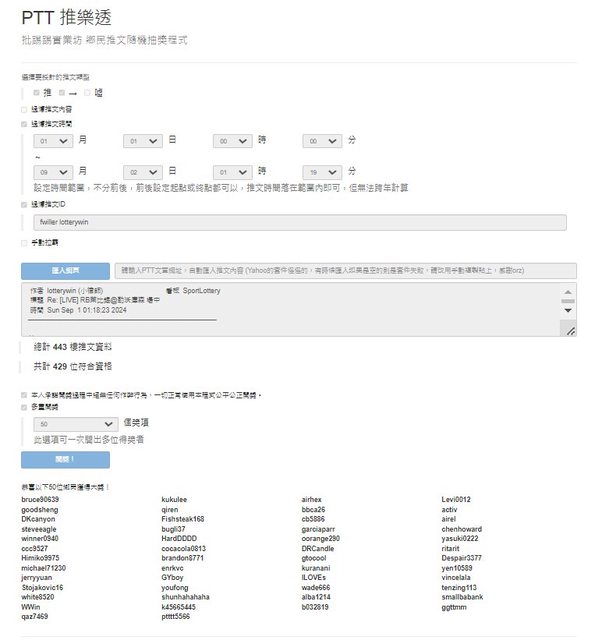Enable the 選擇推文內容 checkbox
Image resolution: width=602 pixels, height=640 pixels.
tap(24, 109)
